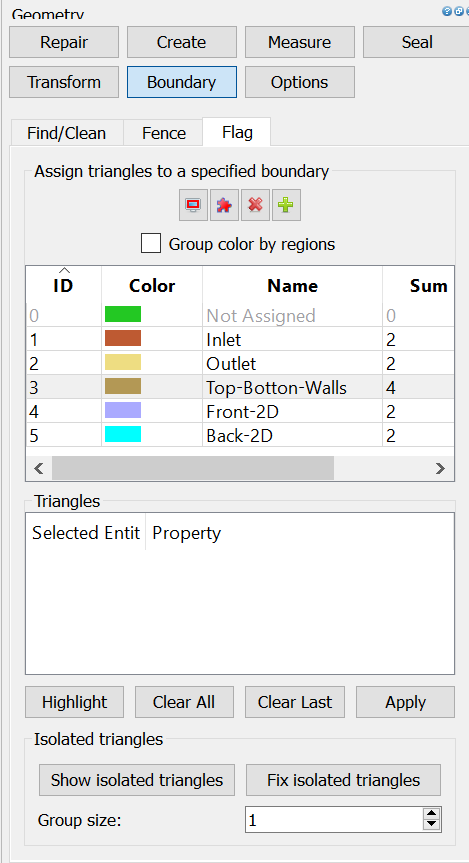Viewport: 469px width, 863px height.
Task: Click the red X delete boundary icon
Action: point(255,206)
